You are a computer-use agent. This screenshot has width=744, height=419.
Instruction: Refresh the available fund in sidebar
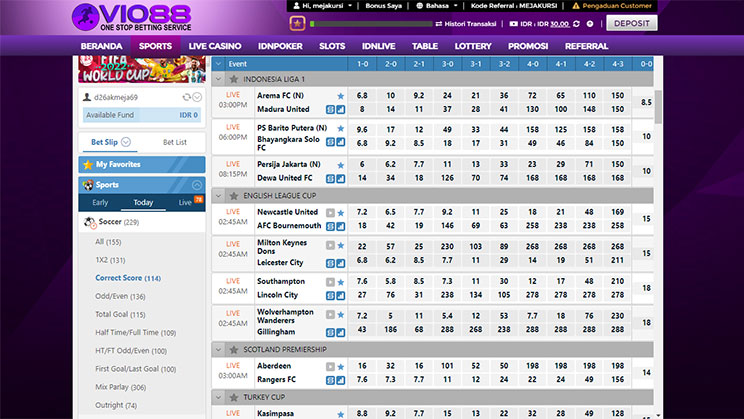186,97
